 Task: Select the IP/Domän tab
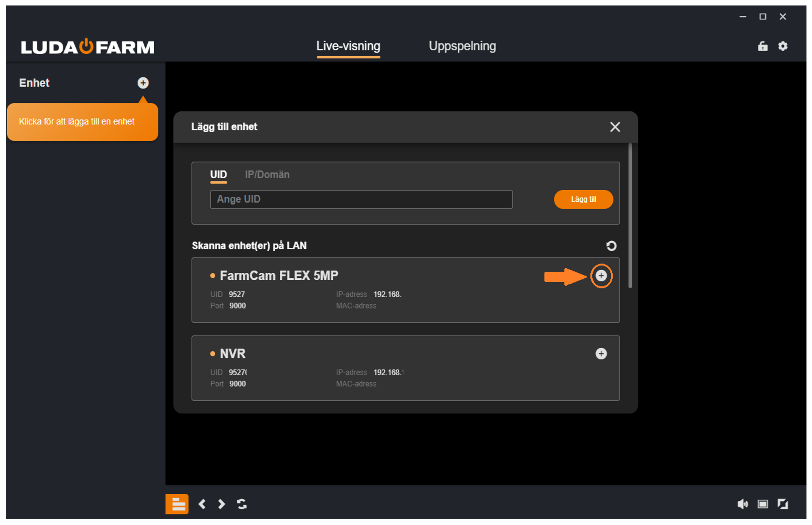[x=267, y=174]
